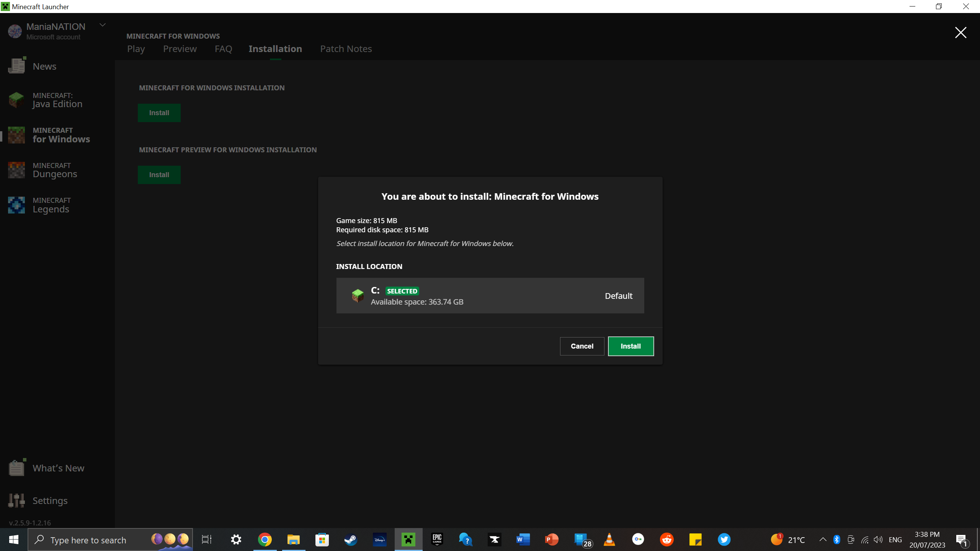The image size is (980, 551).
Task: Open the News section icon
Action: pos(16,66)
